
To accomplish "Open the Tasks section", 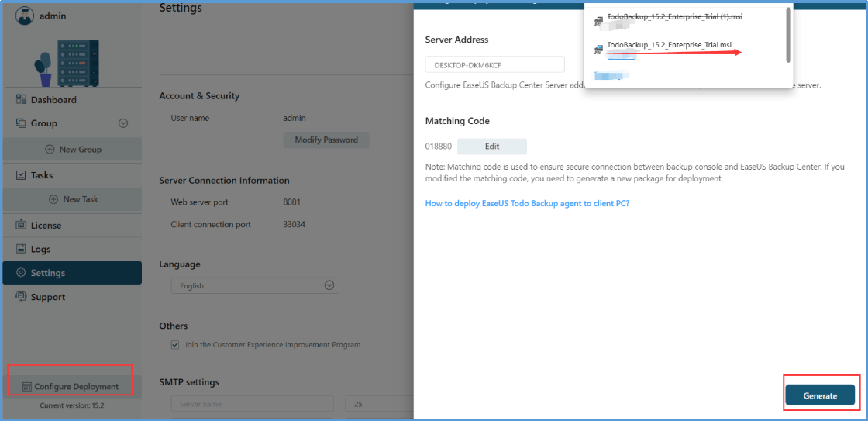I will tap(42, 175).
